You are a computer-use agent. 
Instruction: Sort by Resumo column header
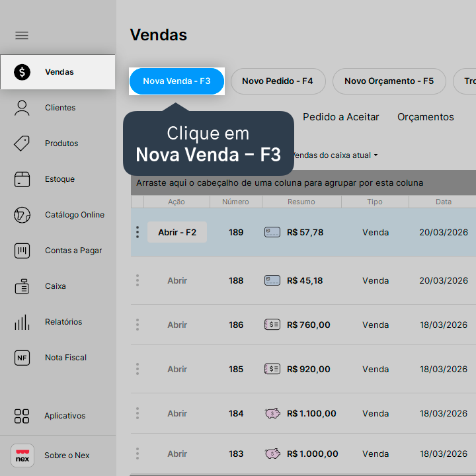click(x=301, y=202)
